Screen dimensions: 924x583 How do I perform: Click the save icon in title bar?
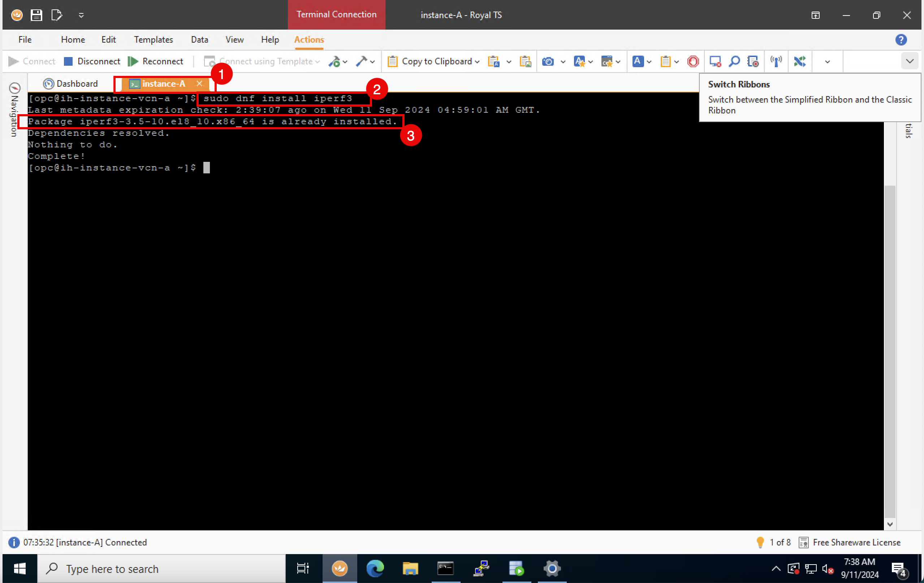(36, 15)
